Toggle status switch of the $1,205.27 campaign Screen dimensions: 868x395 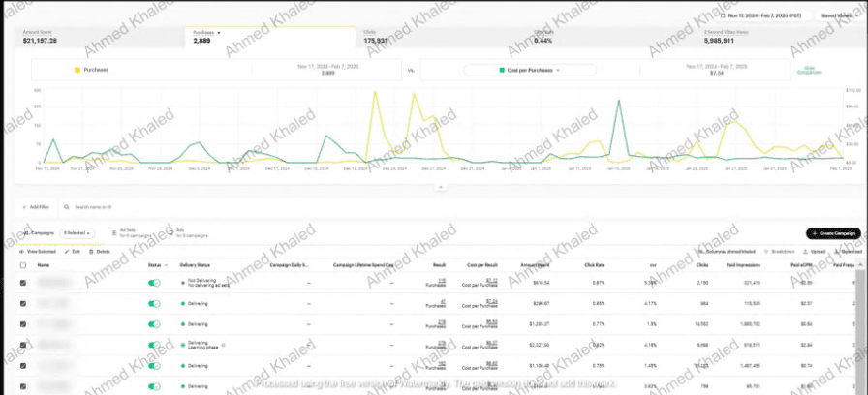pyautogui.click(x=154, y=324)
